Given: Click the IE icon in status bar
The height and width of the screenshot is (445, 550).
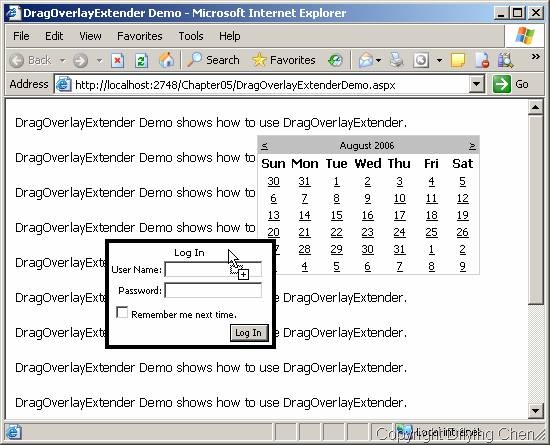Looking at the screenshot, I should pos(13,433).
